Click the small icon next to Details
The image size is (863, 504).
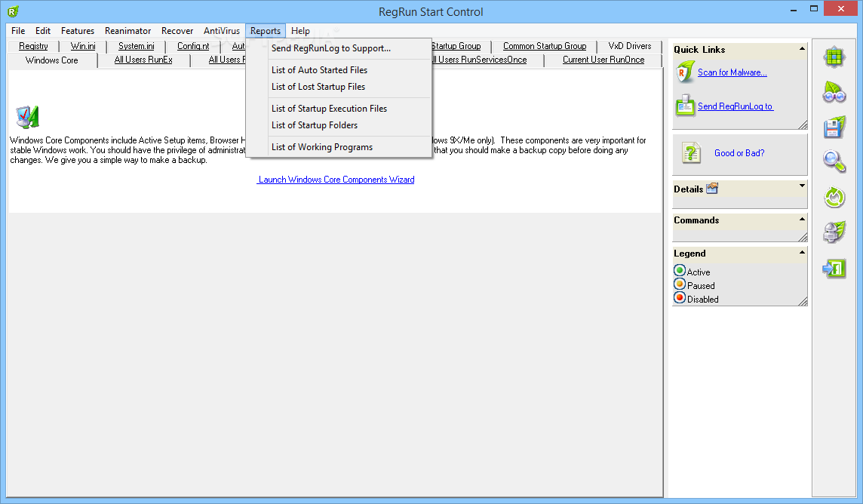(712, 188)
